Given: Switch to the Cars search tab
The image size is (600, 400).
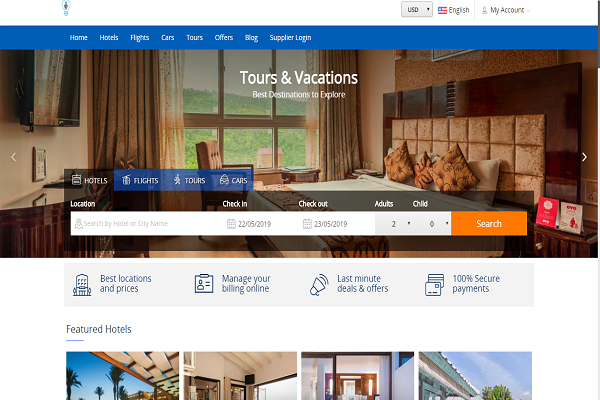Looking at the screenshot, I should point(233,180).
